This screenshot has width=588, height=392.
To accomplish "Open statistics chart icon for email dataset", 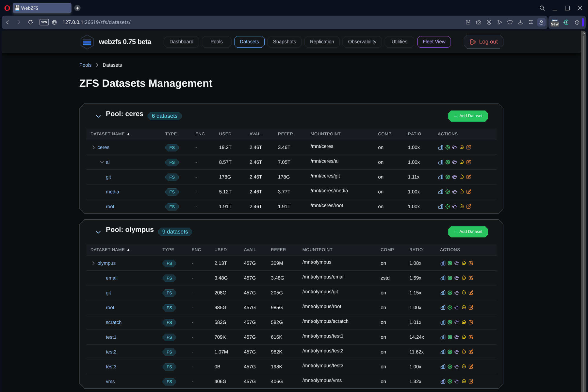I will (x=443, y=278).
